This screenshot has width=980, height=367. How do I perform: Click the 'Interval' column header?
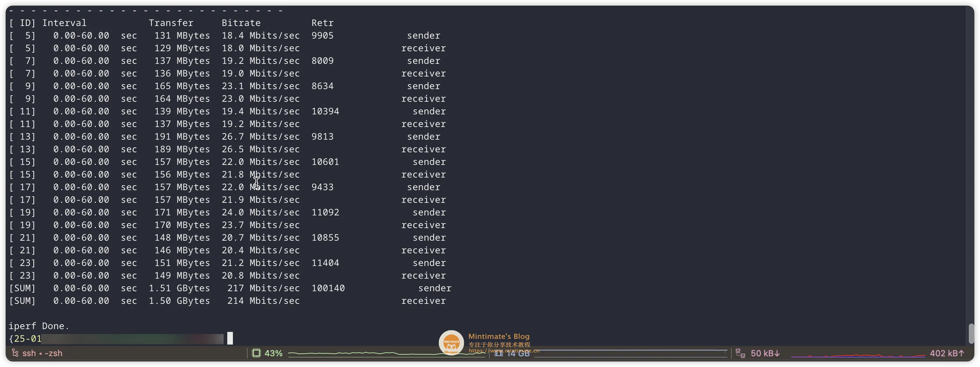coord(64,23)
